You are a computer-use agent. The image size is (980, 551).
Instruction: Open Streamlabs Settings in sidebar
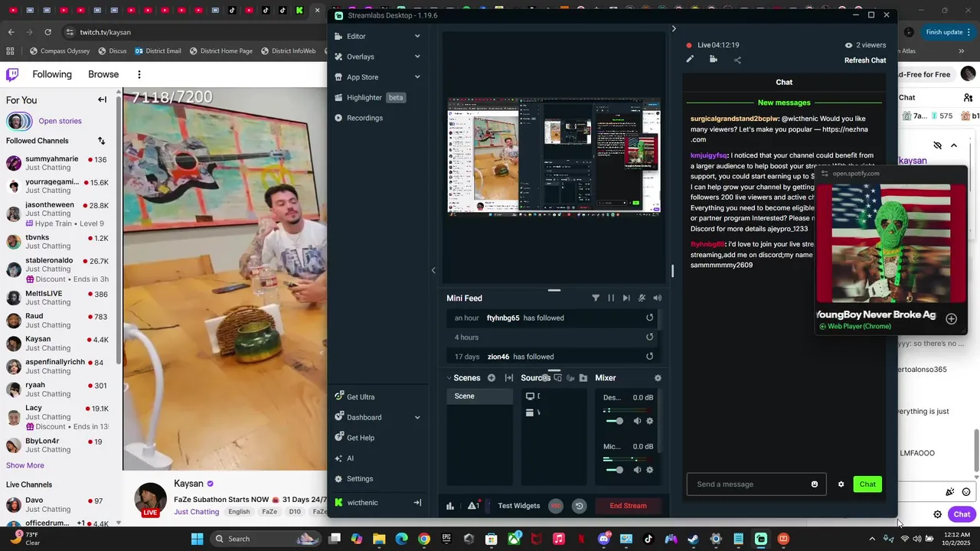point(354,479)
